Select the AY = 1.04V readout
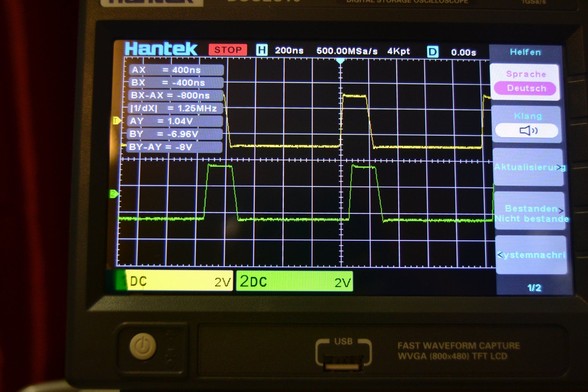The height and width of the screenshot is (392, 588). tap(175, 121)
